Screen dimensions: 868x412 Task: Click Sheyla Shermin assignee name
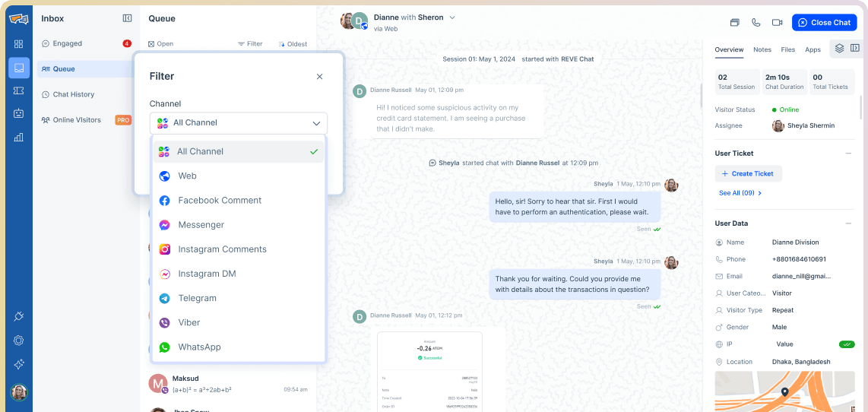click(811, 125)
